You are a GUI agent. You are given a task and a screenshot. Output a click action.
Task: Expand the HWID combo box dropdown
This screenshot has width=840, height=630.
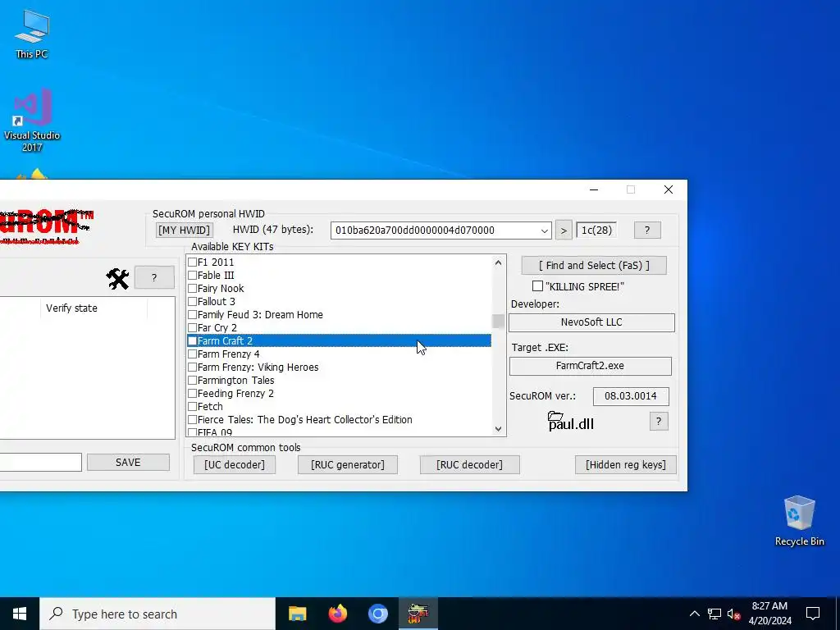coord(545,231)
